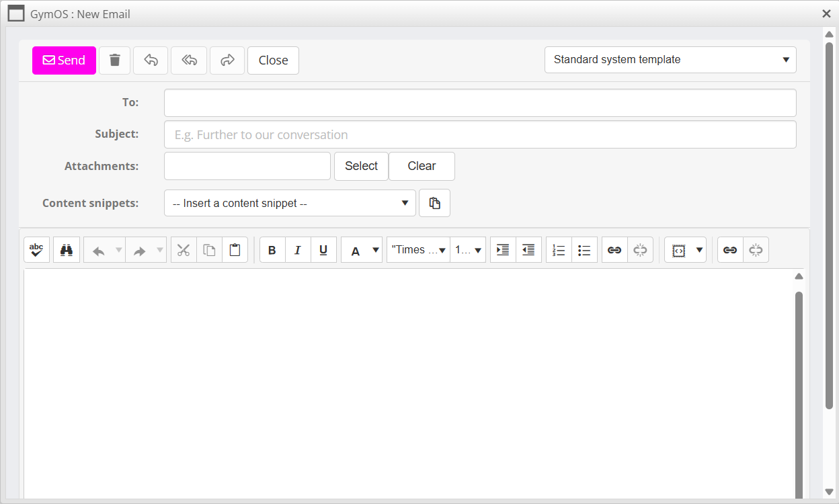The height and width of the screenshot is (504, 839).
Task: Open find and replace binoculars tool
Action: 67,250
